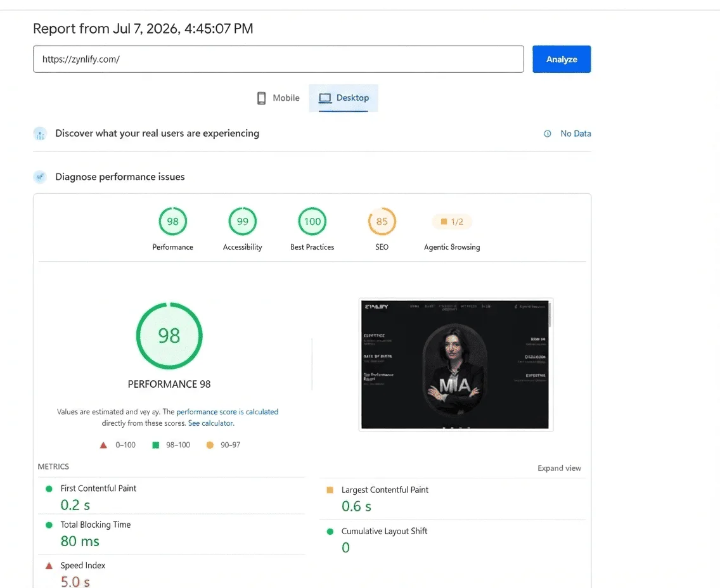
Task: Click the red triangle legend icon
Action: pyautogui.click(x=103, y=445)
